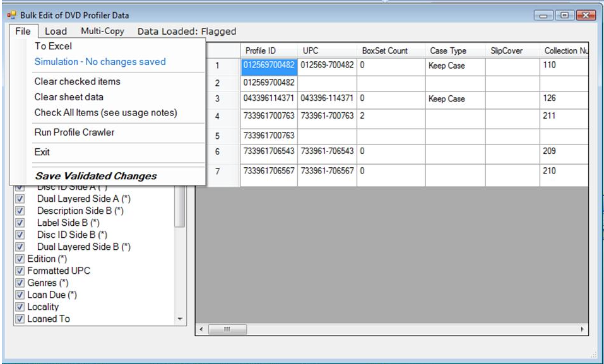Uncheck Dual Layered Side B checkbox
Screen dimensions: 604x364
tap(20, 247)
